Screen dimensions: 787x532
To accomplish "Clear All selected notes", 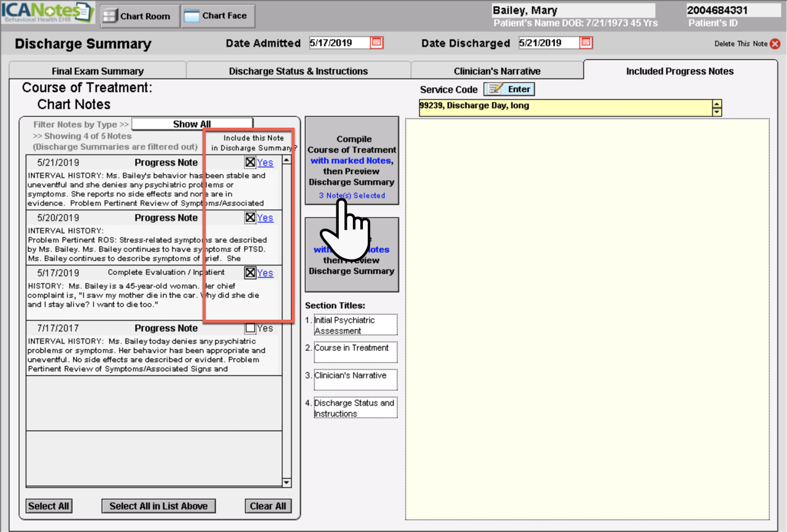I will pos(268,506).
